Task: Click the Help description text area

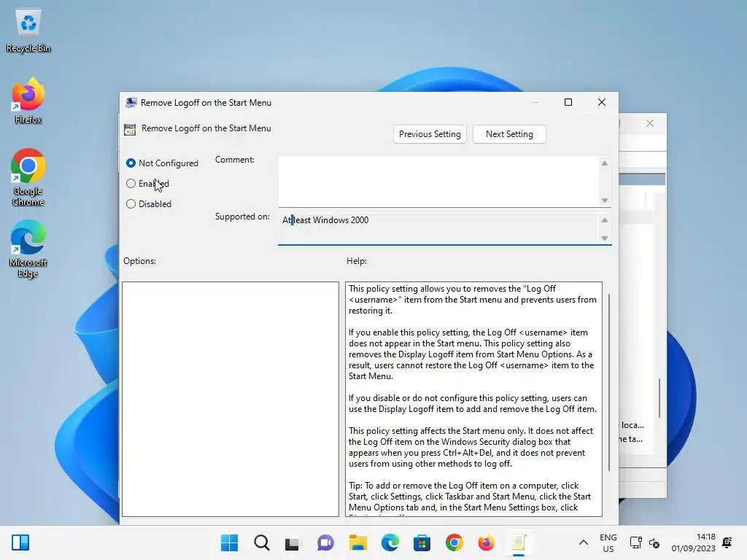Action: 473,399
